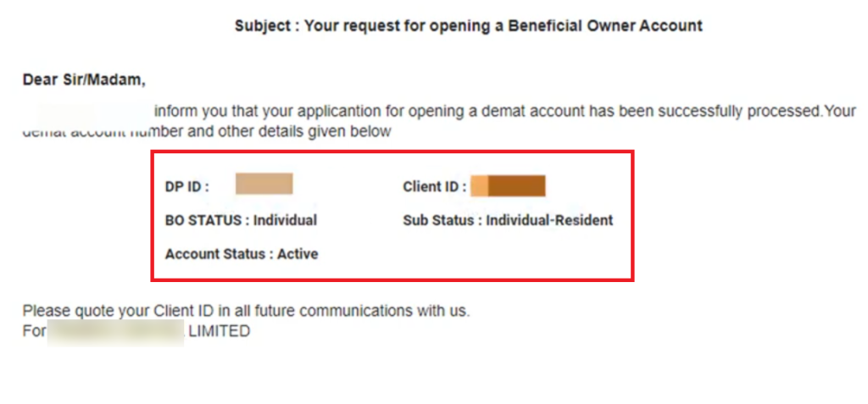Click the Client ID label
This screenshot has width=868, height=404.
[435, 186]
